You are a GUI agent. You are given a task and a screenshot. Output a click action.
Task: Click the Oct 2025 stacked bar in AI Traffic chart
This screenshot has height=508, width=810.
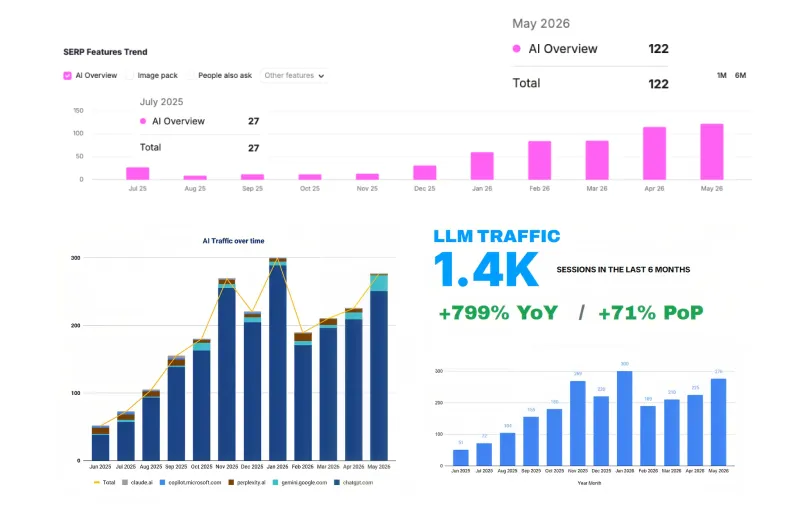[201, 400]
